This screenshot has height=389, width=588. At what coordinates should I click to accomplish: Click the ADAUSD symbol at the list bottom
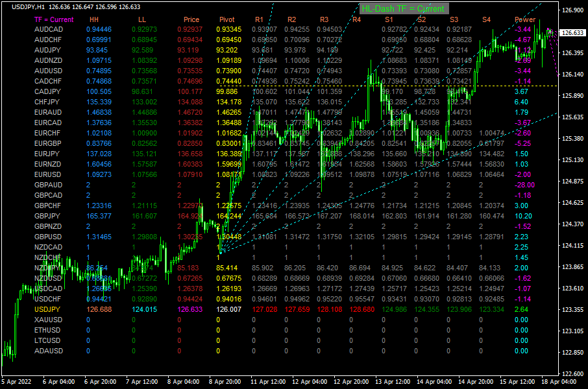point(48,351)
